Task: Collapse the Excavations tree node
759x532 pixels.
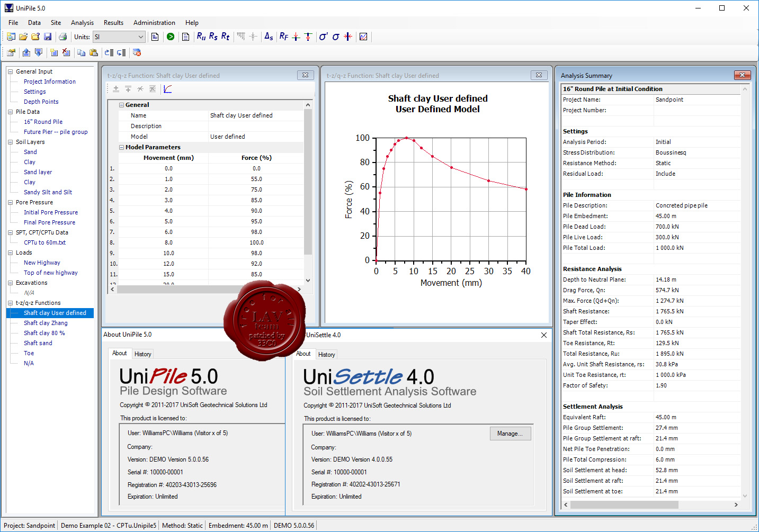Action: pyautogui.click(x=10, y=283)
